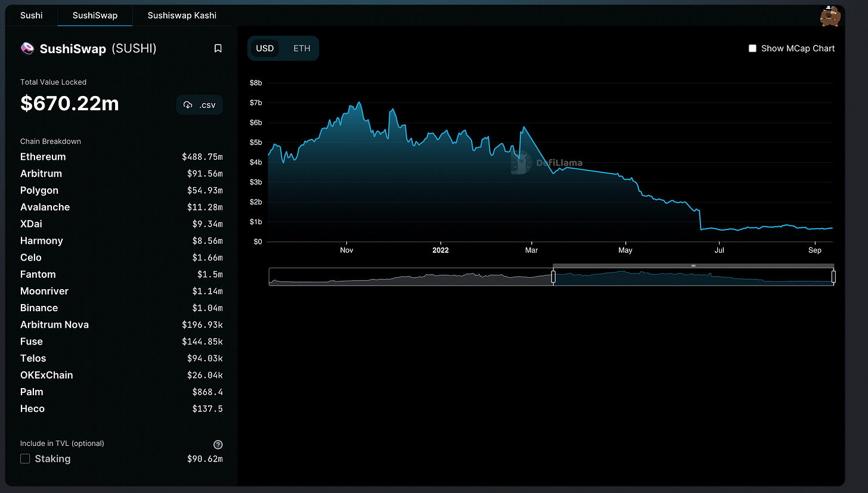Click the $1b y-axis label
The width and height of the screenshot is (868, 493).
pos(256,222)
